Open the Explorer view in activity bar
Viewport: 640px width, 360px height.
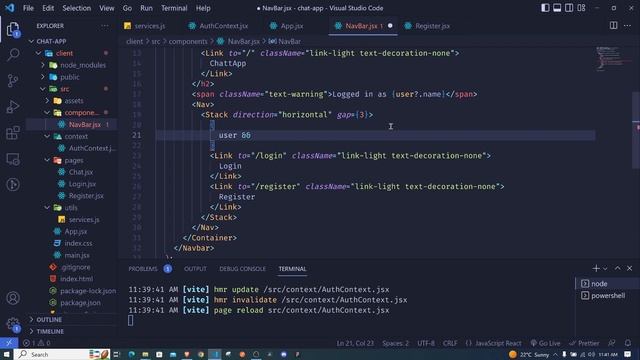13,29
